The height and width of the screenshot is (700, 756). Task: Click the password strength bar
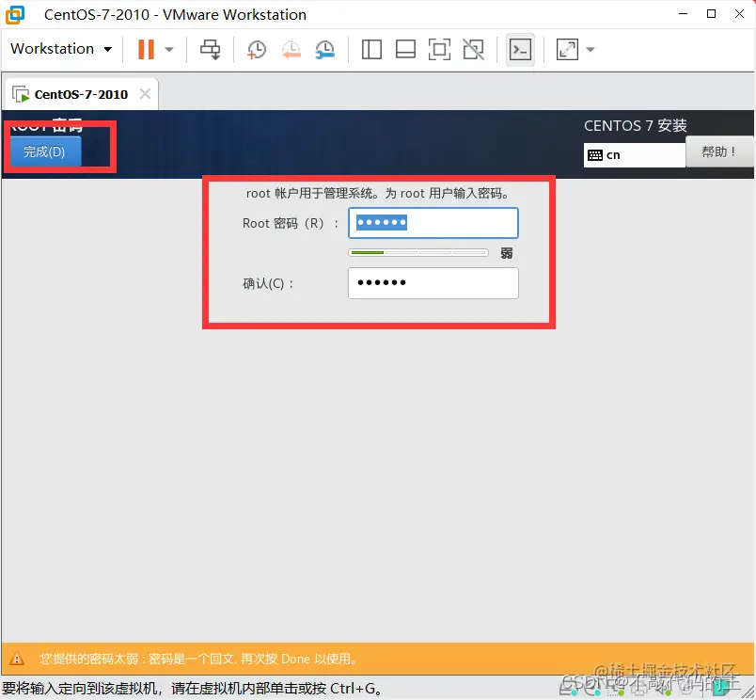click(x=418, y=253)
